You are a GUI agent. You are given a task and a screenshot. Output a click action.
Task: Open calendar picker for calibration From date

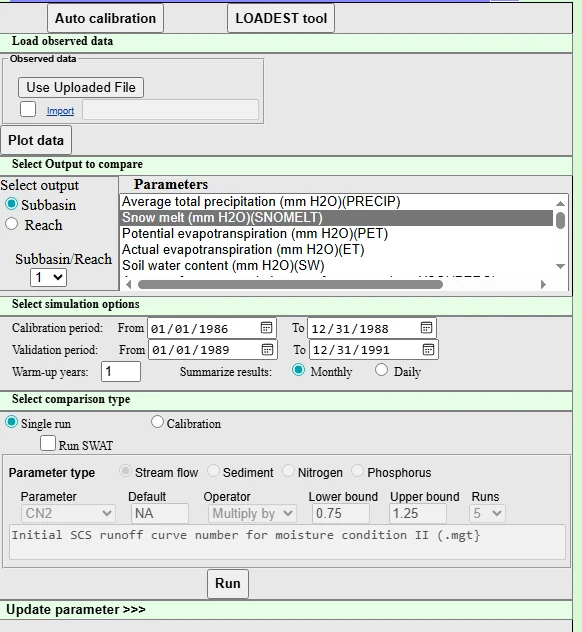[x=266, y=328]
